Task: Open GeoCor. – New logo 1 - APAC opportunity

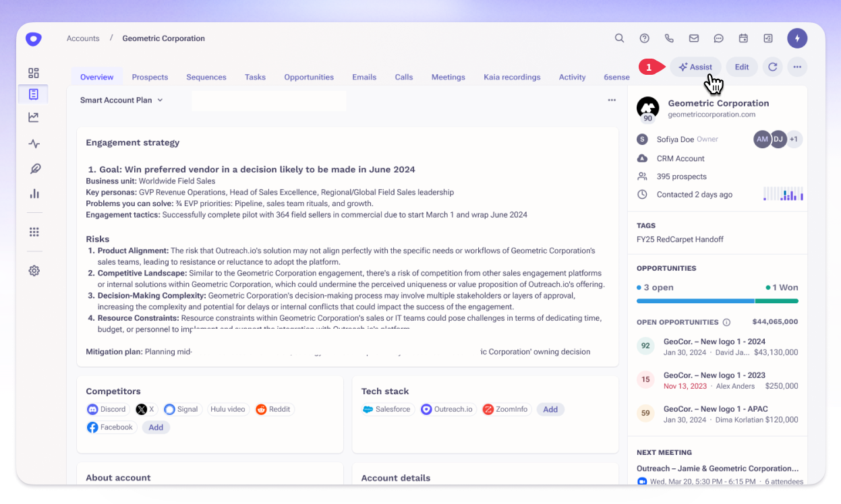Action: (x=718, y=414)
